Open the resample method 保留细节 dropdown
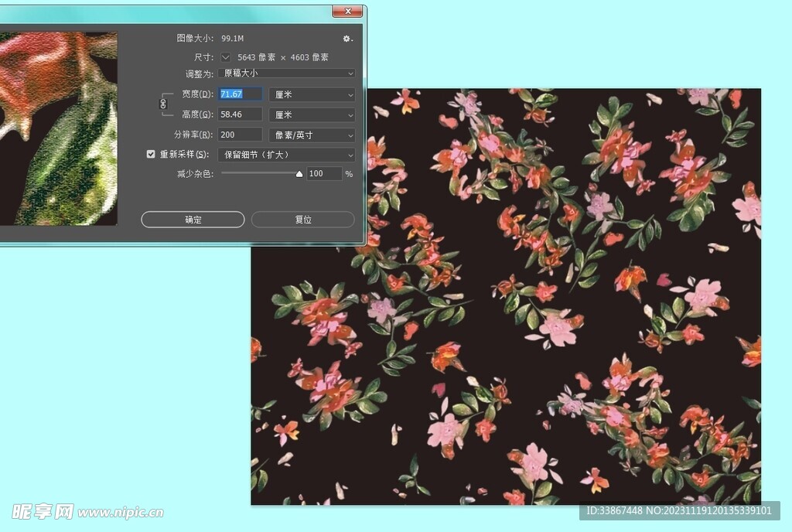This screenshot has width=792, height=532. 286,155
